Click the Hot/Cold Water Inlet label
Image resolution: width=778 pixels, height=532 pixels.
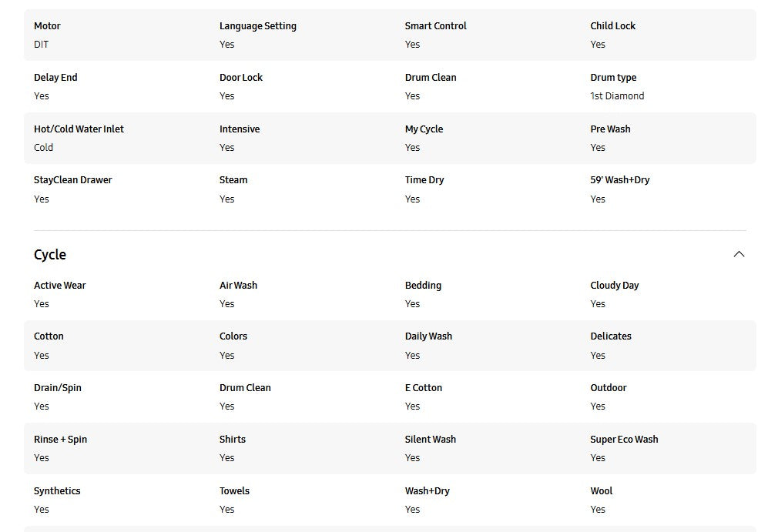pos(79,129)
